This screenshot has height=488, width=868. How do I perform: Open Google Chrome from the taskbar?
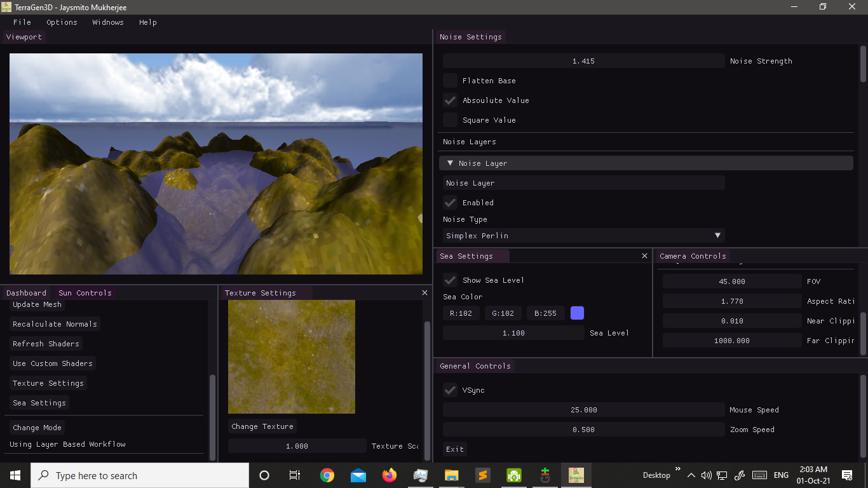point(327,475)
